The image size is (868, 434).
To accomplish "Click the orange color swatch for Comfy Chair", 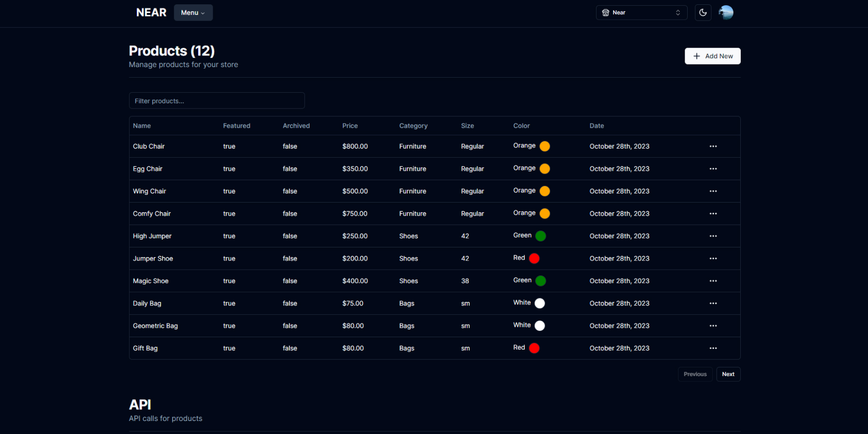I will tap(544, 214).
